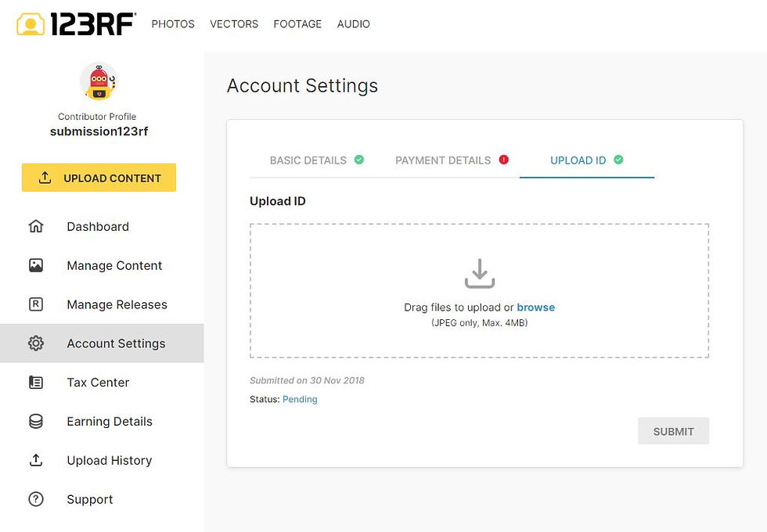Viewport: 767px width, 532px height.
Task: Click the red Payment Details alert badge
Action: pyautogui.click(x=503, y=160)
